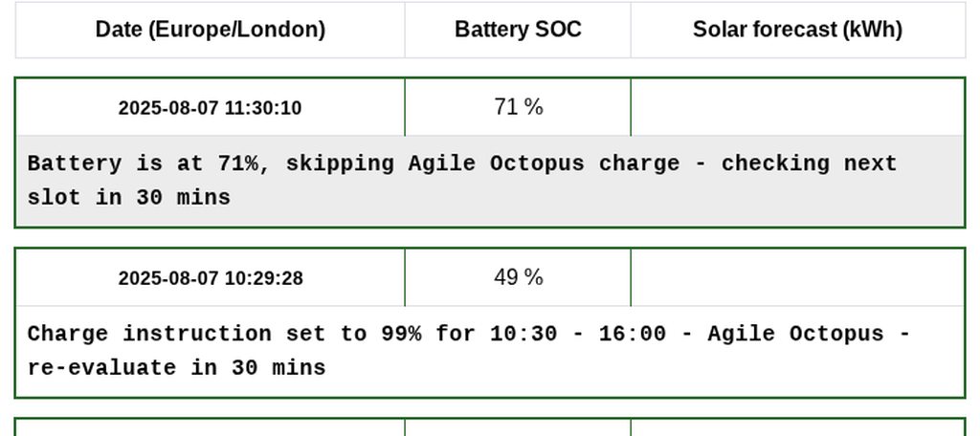Select the 2025-08-07 11:30:10 timestamp cell
This screenshot has width=980, height=436.
coord(210,108)
